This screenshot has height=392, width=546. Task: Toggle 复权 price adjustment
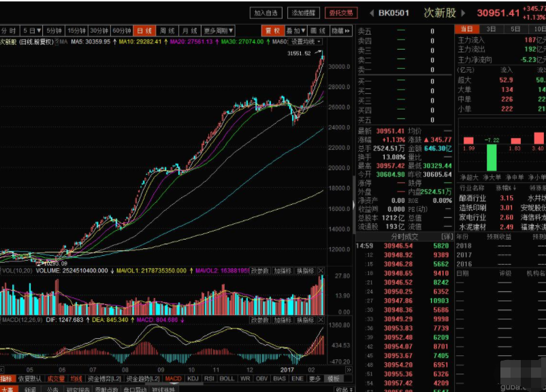coord(272,31)
